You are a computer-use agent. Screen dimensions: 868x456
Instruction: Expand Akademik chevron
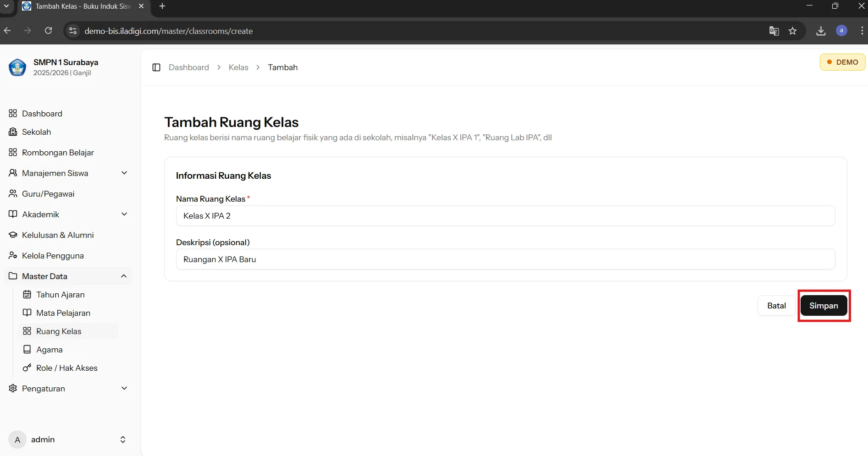(124, 214)
